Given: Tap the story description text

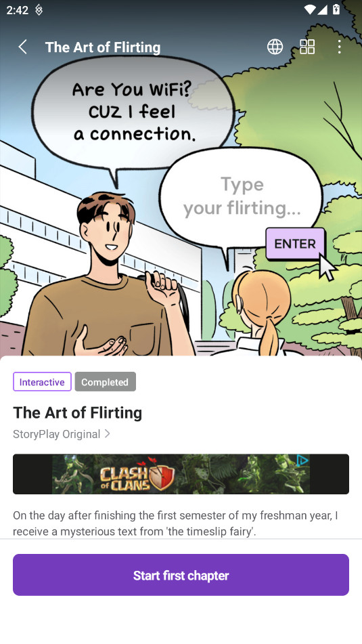Looking at the screenshot, I should point(176,523).
